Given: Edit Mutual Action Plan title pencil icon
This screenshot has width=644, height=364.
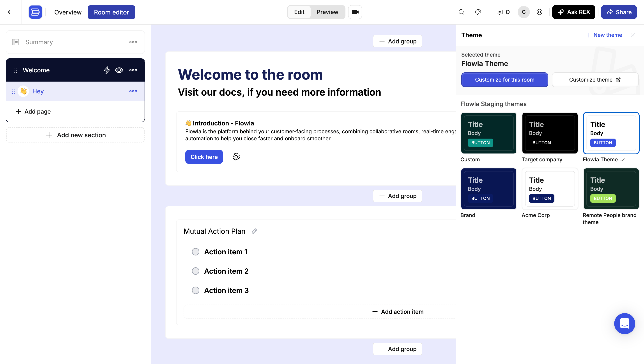Looking at the screenshot, I should point(254,231).
